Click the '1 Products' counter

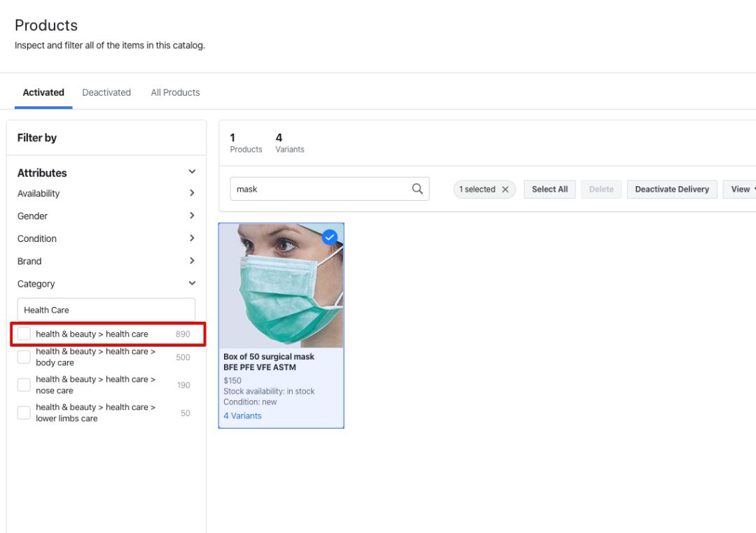coord(246,143)
